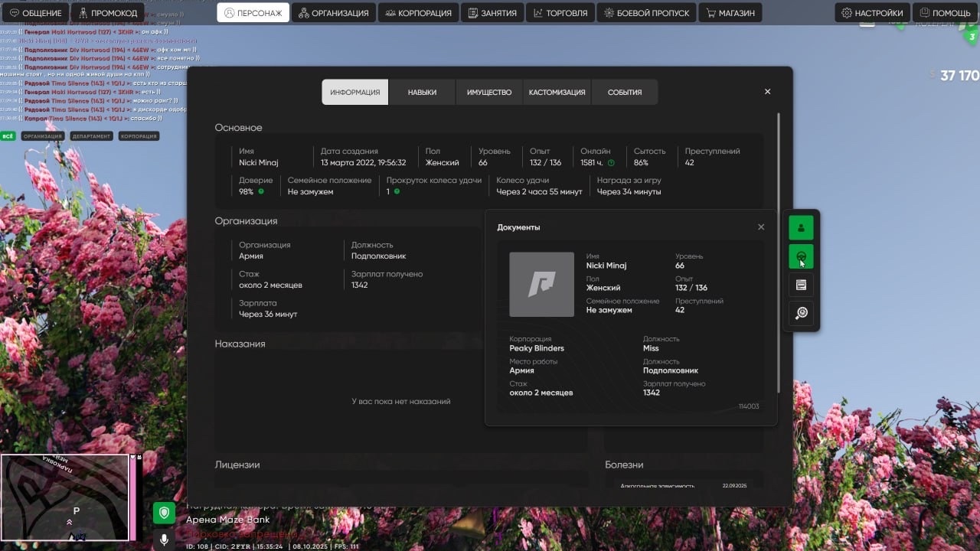Select the Персонаж top menu tab

253,12
